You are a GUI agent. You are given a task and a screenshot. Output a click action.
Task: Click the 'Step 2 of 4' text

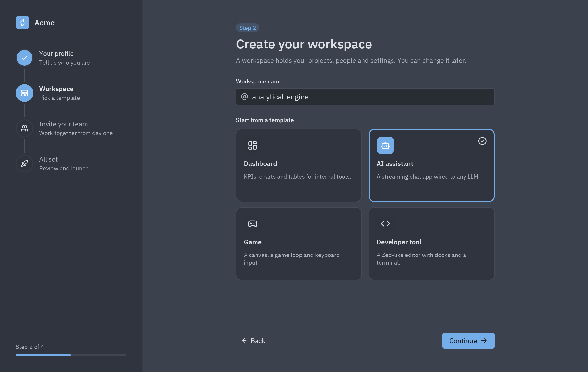[x=30, y=347]
